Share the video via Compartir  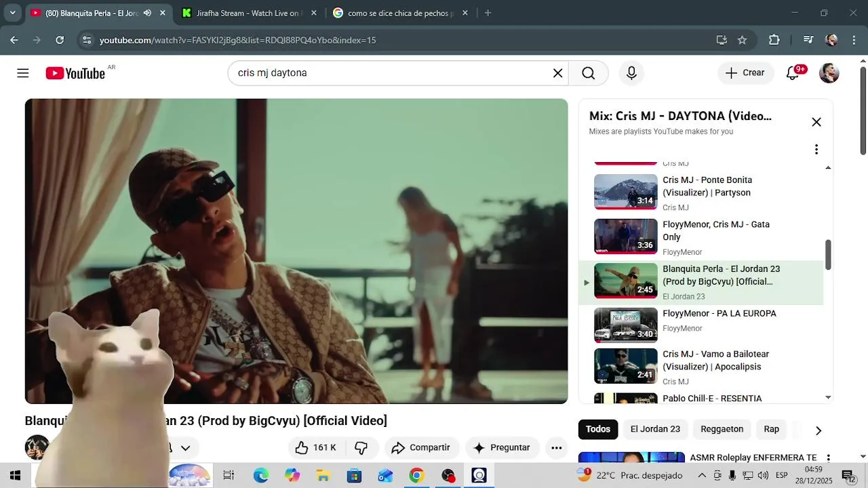click(x=421, y=447)
